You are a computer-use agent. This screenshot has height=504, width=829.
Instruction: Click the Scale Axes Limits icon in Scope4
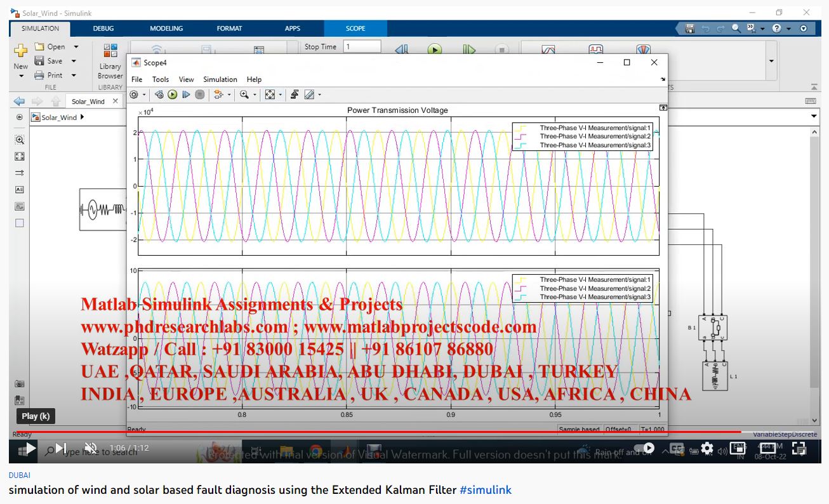pyautogui.click(x=270, y=95)
